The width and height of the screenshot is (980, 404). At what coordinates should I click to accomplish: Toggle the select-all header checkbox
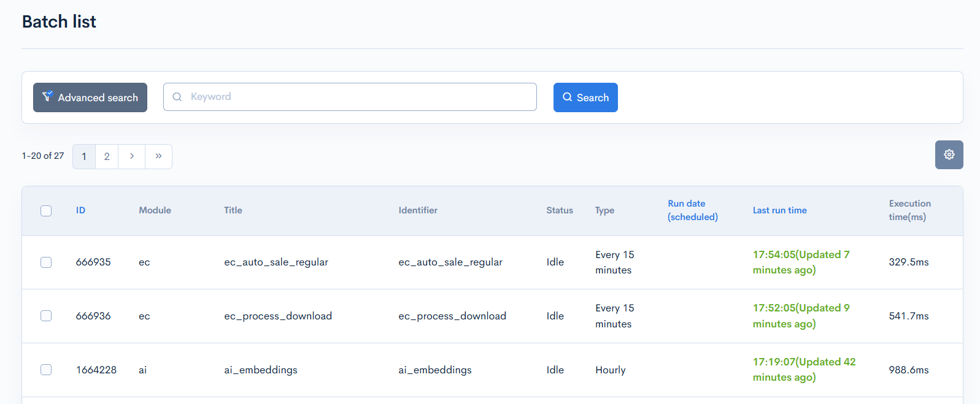pyautogui.click(x=46, y=211)
